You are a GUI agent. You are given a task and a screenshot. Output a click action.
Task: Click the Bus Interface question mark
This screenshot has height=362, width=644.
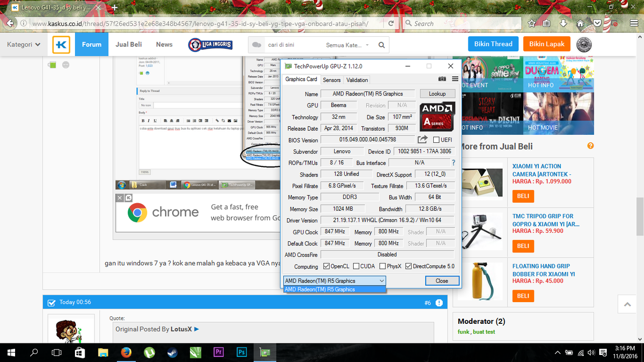coord(453,163)
